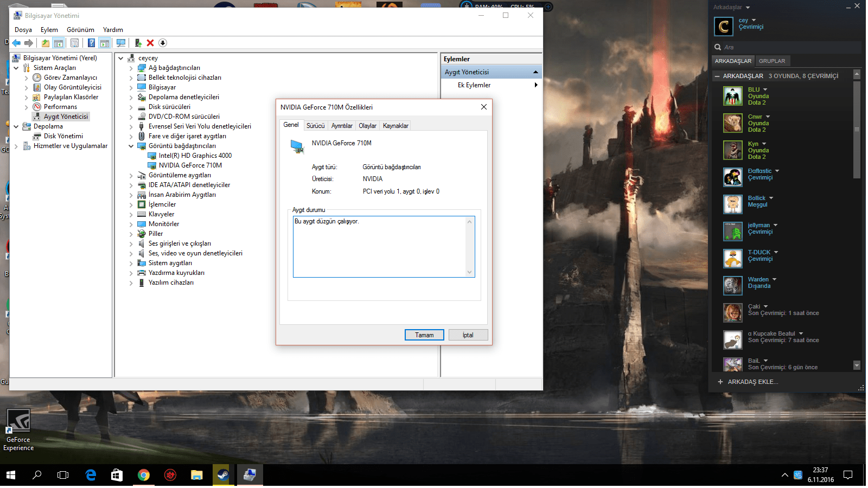Viewport: 868px width, 488px height.
Task: Switch to the Sürücü tab
Action: pyautogui.click(x=315, y=126)
